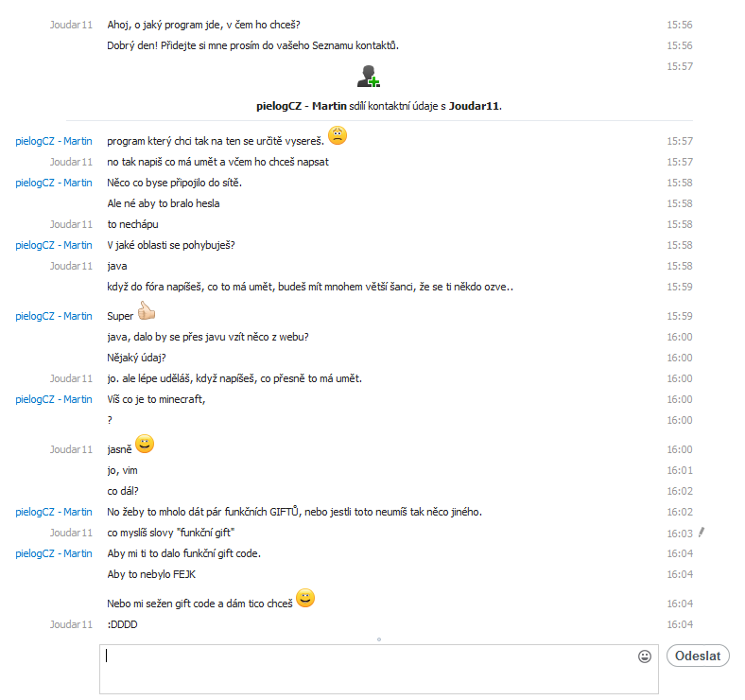The image size is (745, 700).
Task: Click the message "co dál?"
Action: coord(125,491)
